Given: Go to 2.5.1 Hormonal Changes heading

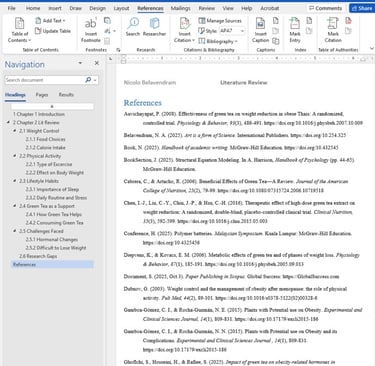Looking at the screenshot, I should click(x=52, y=239).
